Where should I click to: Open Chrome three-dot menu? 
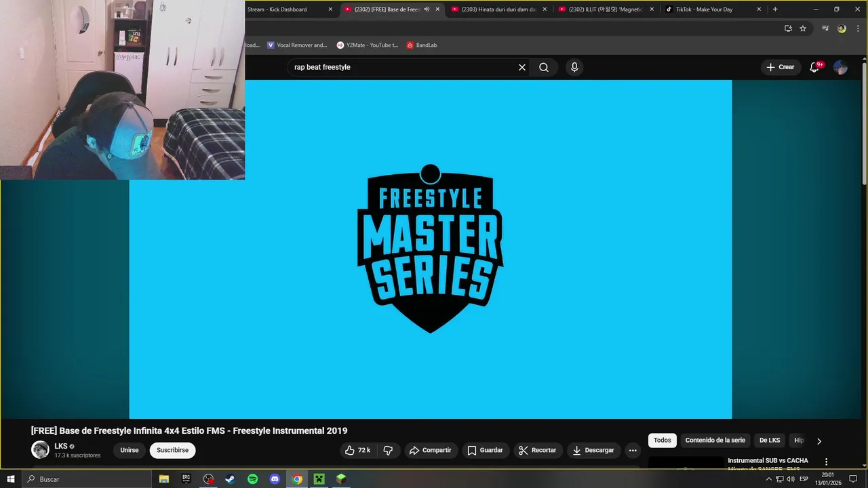(858, 28)
